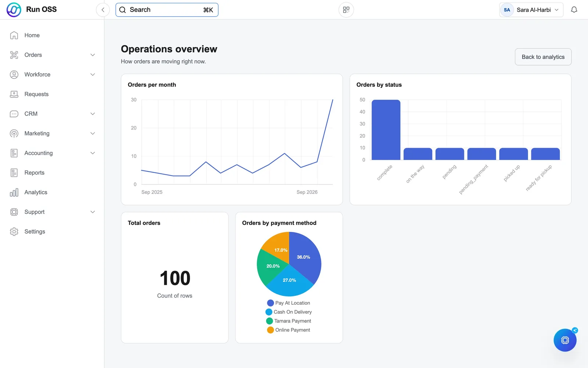The image size is (588, 368).
Task: Click the Orders by payment method title
Action: pos(279,223)
